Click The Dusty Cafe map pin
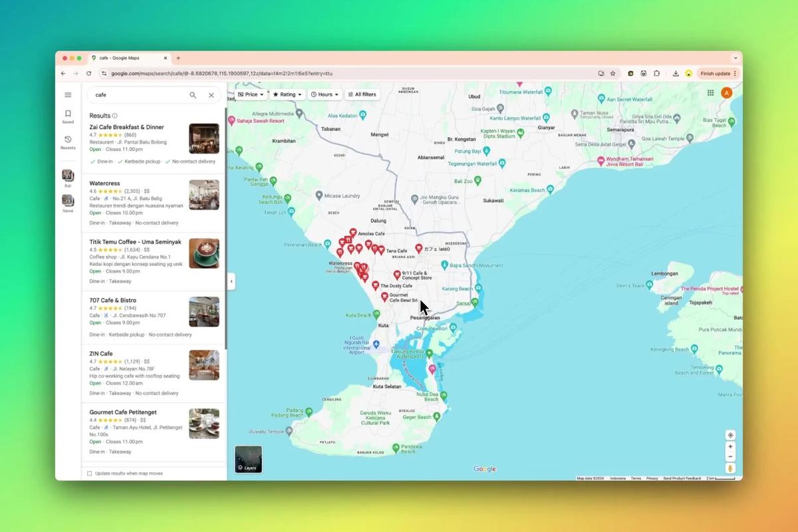The width and height of the screenshot is (798, 532). click(x=376, y=285)
